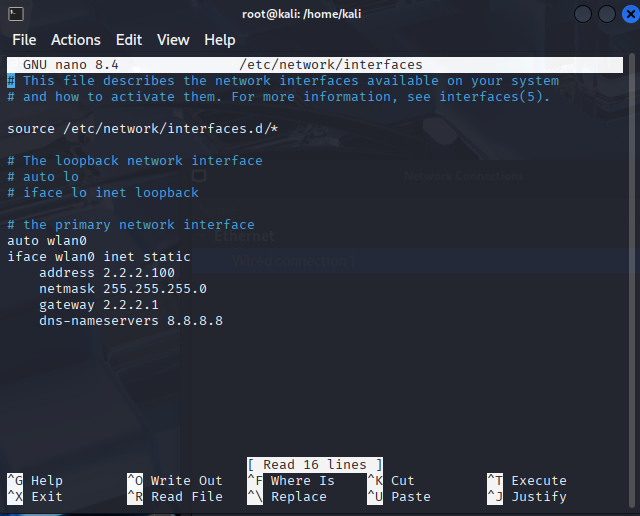The height and width of the screenshot is (516, 640).
Task: Click the 'auto wlan0' line
Action: [47, 241]
